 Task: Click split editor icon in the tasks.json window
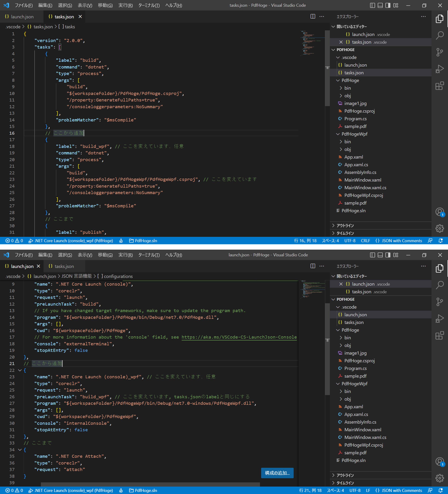[313, 16]
